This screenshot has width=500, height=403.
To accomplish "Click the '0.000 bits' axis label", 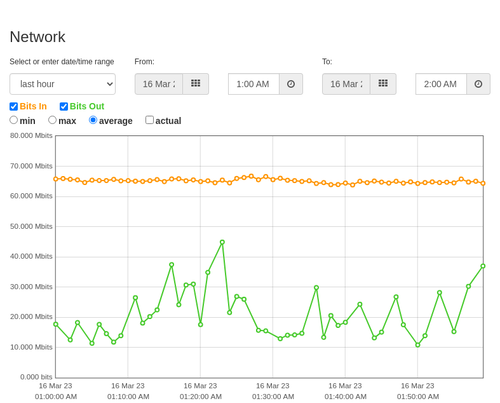I will coord(36,377).
